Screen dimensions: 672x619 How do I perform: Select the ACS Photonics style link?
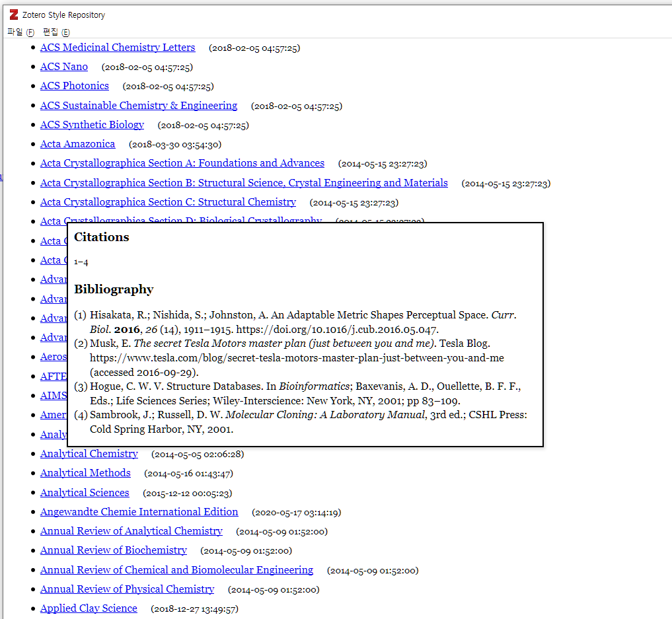coord(75,86)
